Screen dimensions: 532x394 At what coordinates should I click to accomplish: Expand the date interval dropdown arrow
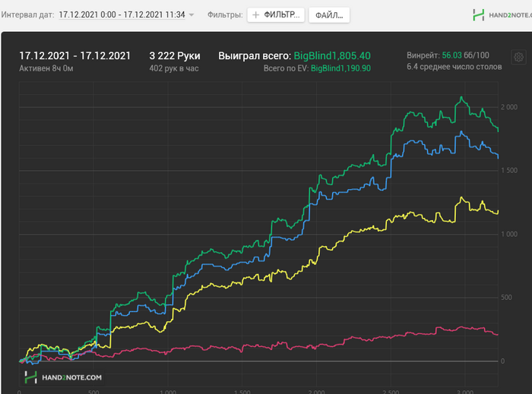coord(192,15)
